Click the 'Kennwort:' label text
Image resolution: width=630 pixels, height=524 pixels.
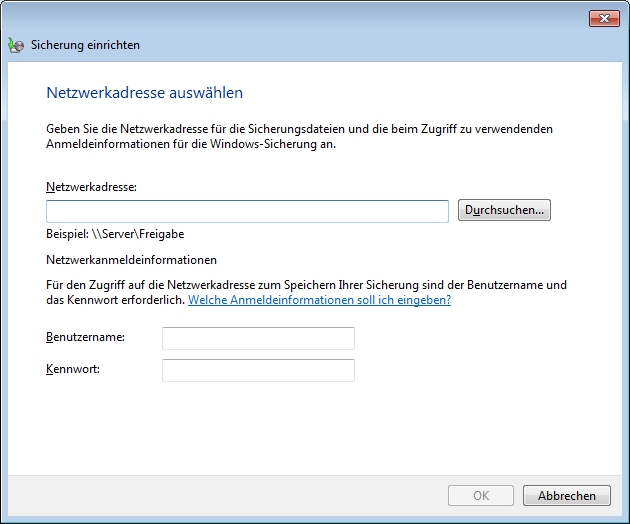click(74, 370)
